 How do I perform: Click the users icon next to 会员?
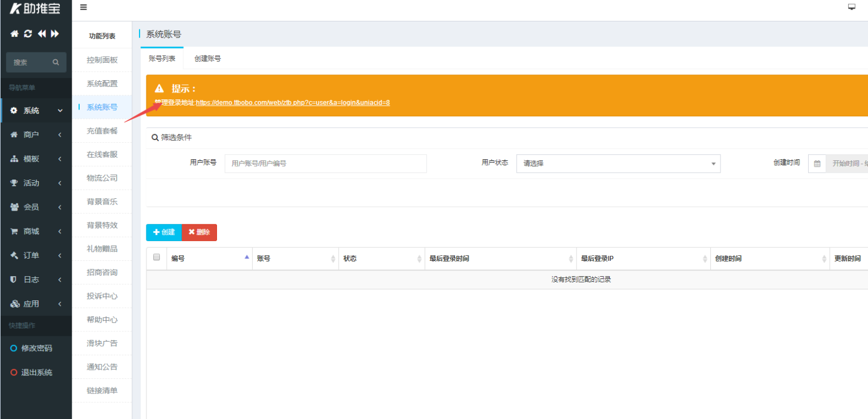coord(15,207)
